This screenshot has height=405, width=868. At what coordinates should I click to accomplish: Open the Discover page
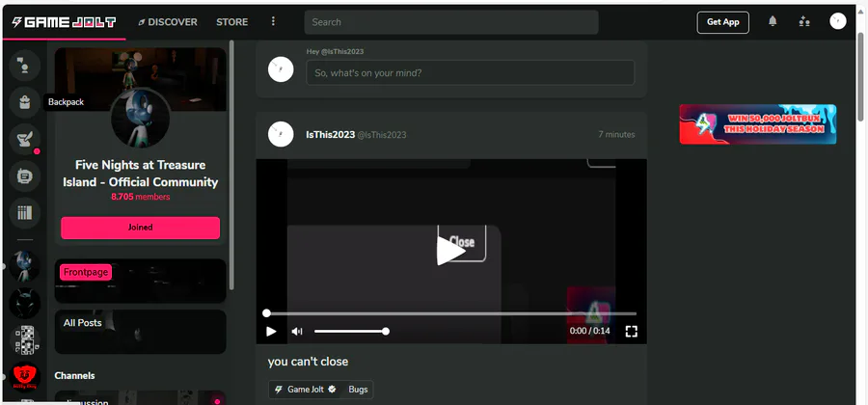tap(168, 22)
